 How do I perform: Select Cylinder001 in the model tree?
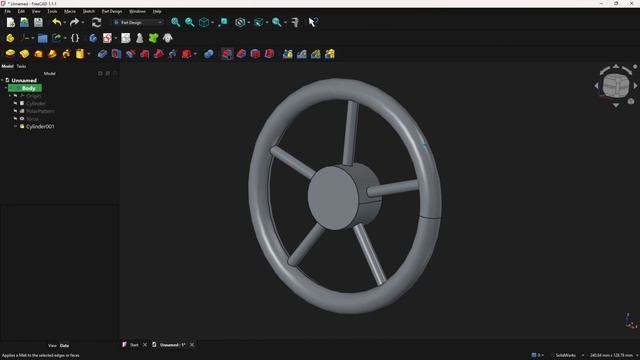point(40,127)
